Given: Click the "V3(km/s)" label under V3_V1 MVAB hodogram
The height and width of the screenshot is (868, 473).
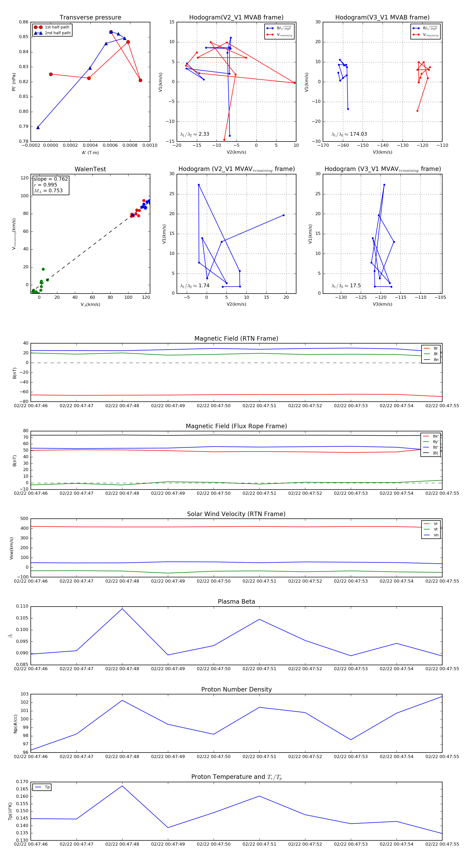Looking at the screenshot, I should click(382, 152).
